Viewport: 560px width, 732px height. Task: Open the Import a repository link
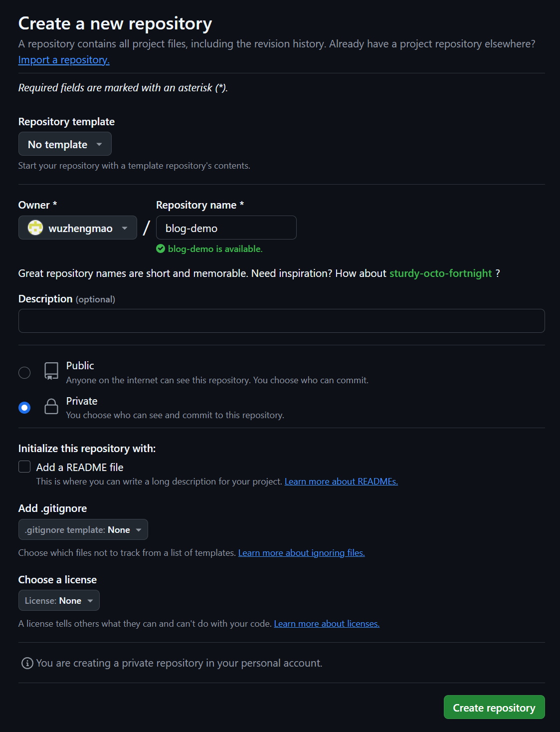pos(64,60)
